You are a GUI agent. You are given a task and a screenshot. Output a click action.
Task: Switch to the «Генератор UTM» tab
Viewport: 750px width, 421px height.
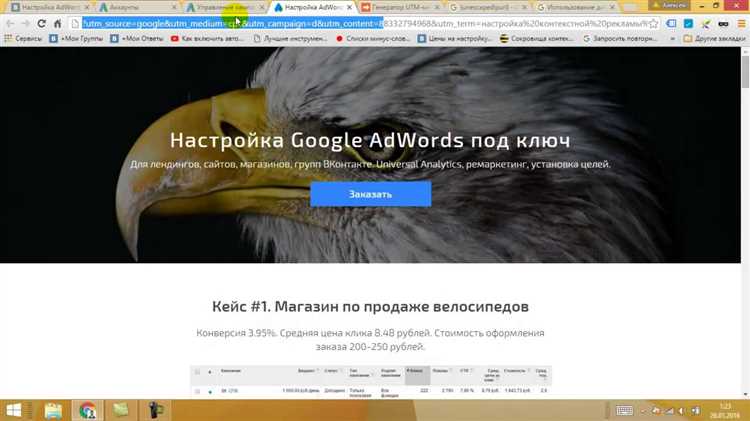coord(399,7)
